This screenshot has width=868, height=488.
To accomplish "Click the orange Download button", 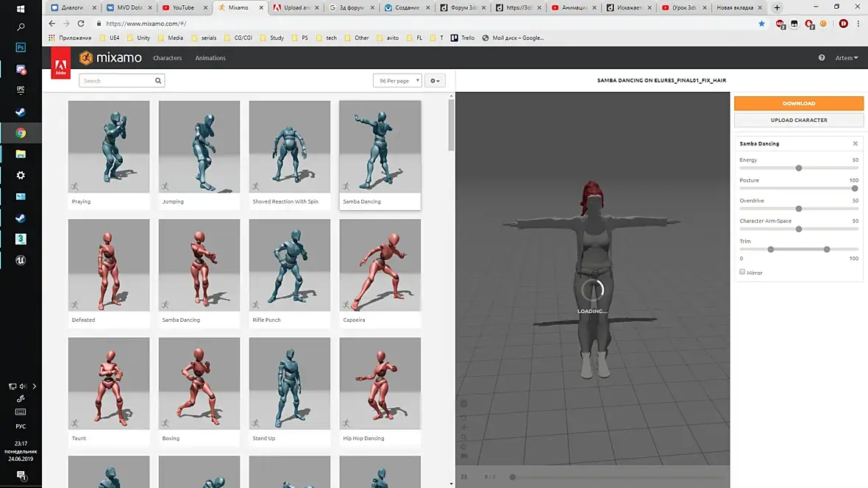I will 799,104.
